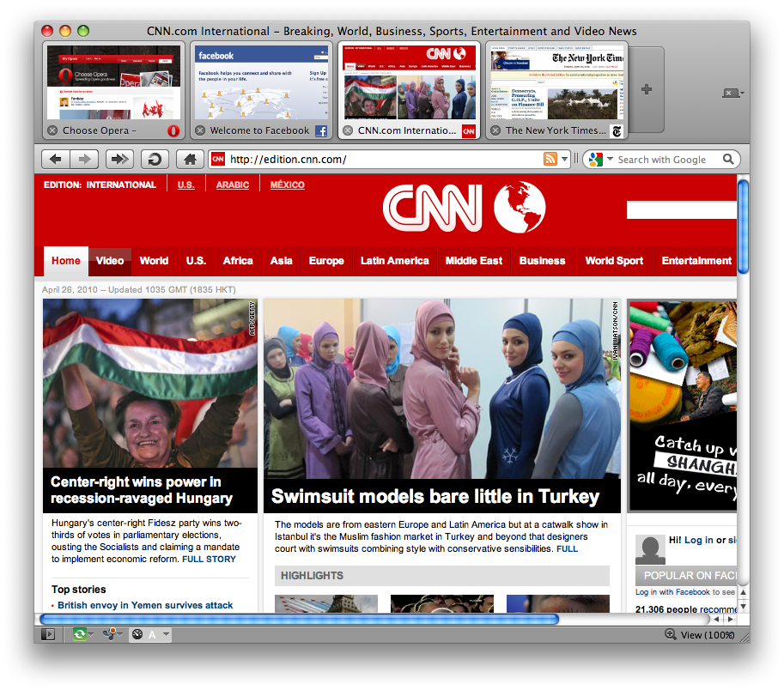Close The New York Times tab
784x690 pixels.
495,130
